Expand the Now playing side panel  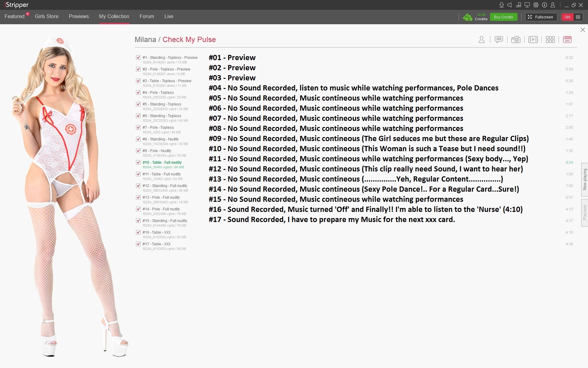click(585, 179)
